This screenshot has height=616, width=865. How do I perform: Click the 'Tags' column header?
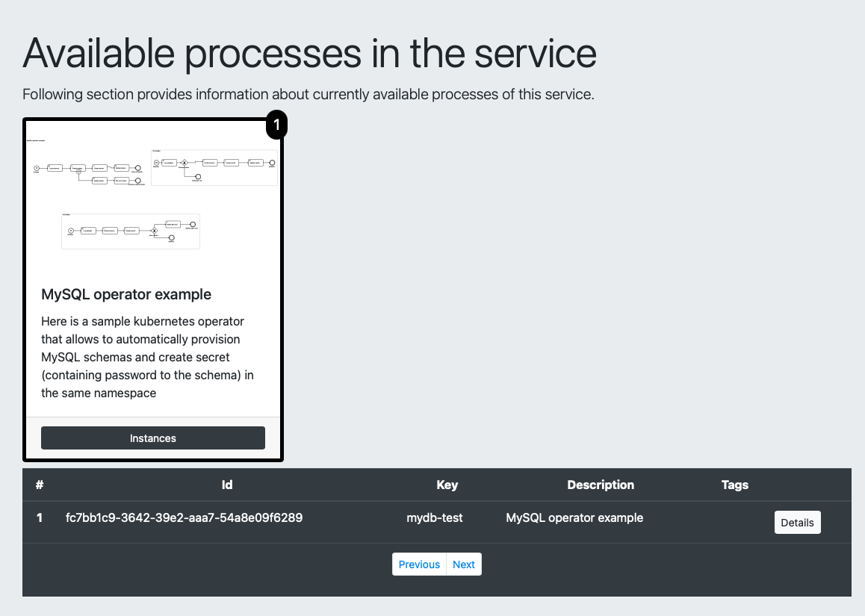(735, 485)
